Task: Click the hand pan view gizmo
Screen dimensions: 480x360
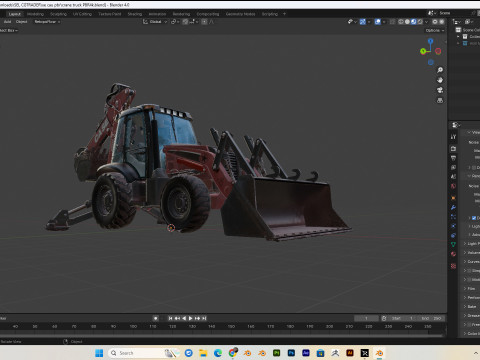Action: [x=440, y=80]
